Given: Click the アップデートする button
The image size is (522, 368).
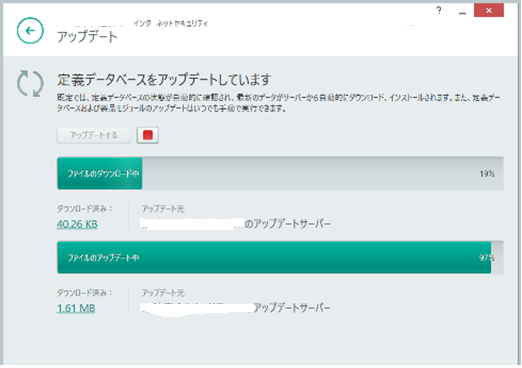Looking at the screenshot, I should pyautogui.click(x=94, y=135).
